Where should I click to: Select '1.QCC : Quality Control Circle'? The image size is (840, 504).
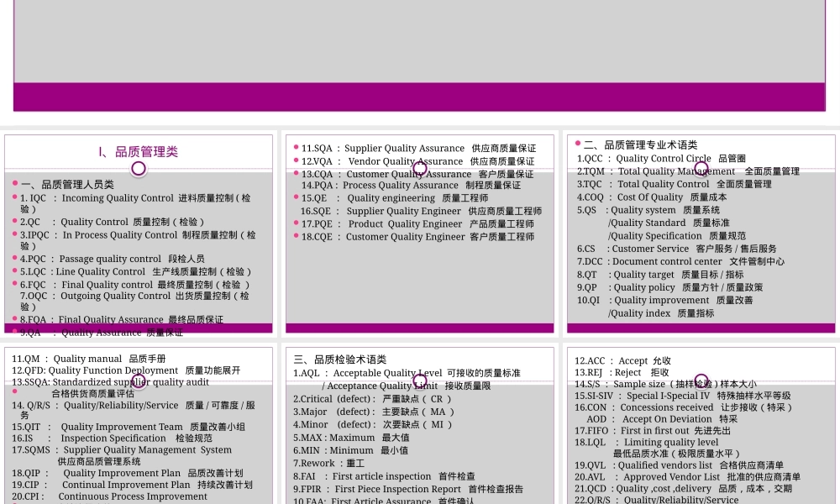[644, 159]
